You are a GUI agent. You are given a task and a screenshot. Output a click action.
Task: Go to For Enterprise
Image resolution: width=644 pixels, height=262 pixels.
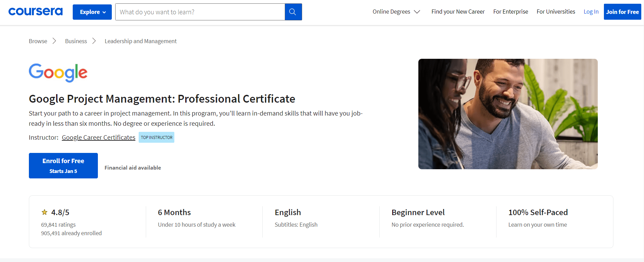[510, 12]
